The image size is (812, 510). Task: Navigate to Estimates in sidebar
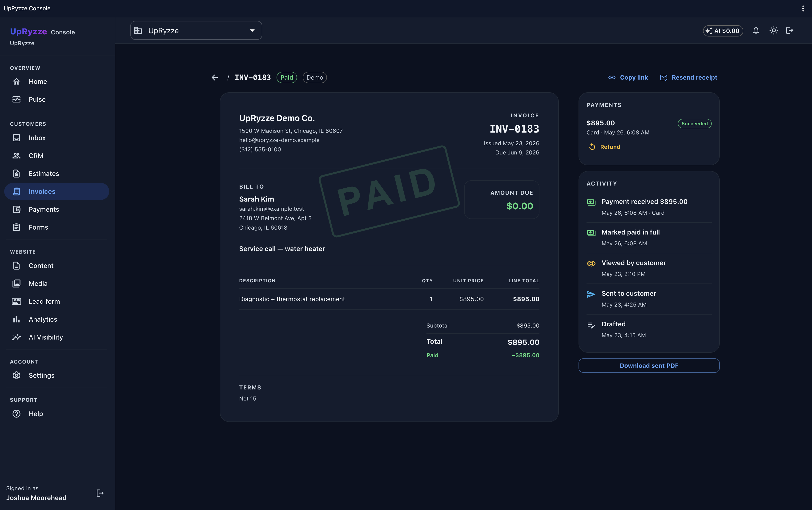pyautogui.click(x=57, y=173)
